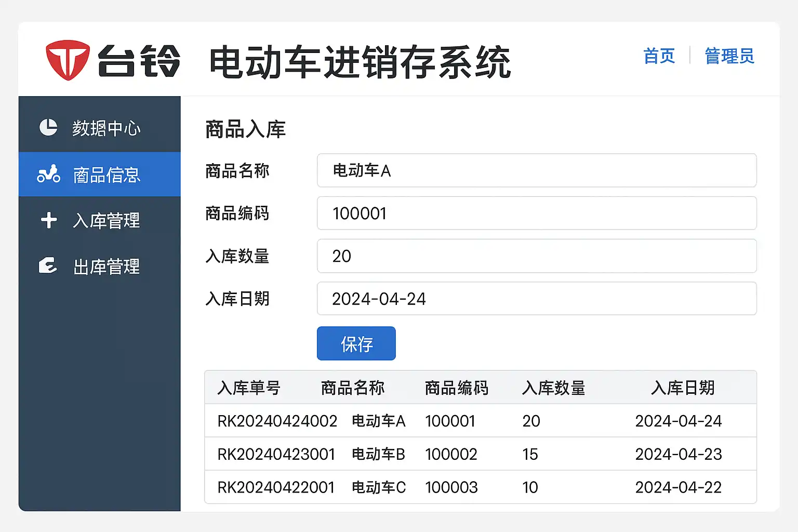Focus the 商品名称 input field

[x=537, y=170]
